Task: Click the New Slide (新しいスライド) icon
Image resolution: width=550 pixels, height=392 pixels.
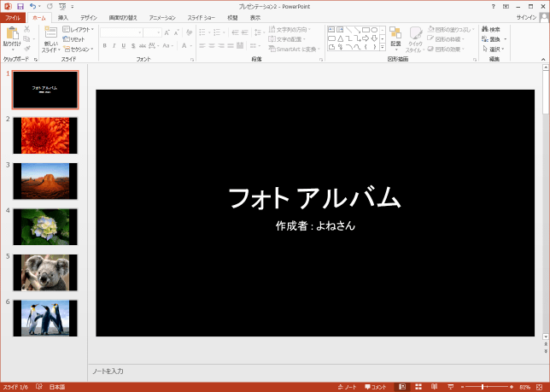Action: (x=50, y=33)
